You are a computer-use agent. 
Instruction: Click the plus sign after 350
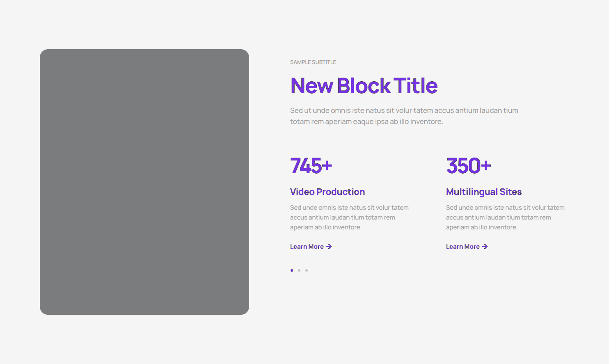(x=486, y=166)
